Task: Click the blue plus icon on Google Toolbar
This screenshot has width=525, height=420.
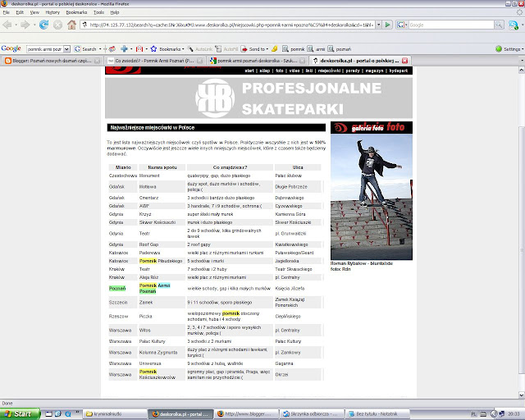Action: pos(124,49)
